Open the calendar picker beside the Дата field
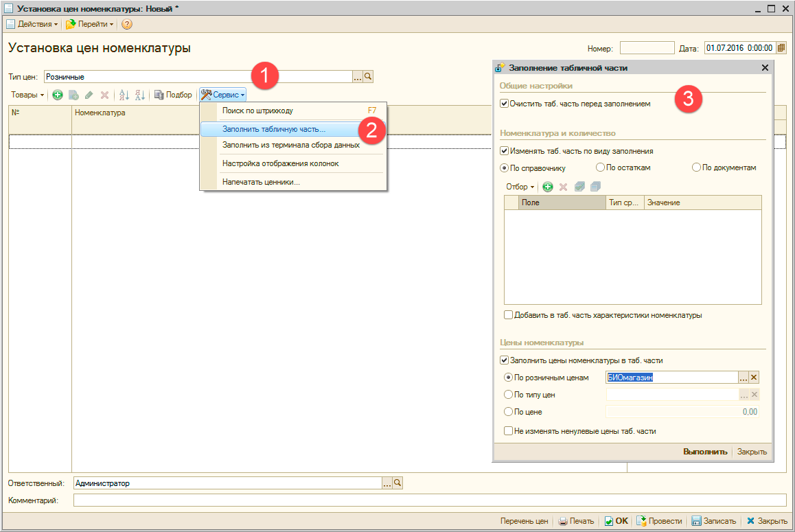The image size is (795, 532). (781, 48)
